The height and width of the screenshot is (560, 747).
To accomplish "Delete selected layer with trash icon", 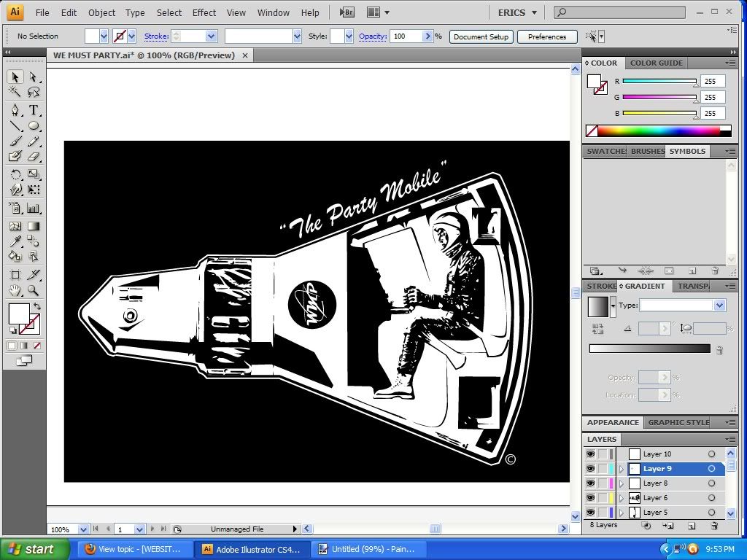I will pyautogui.click(x=714, y=525).
